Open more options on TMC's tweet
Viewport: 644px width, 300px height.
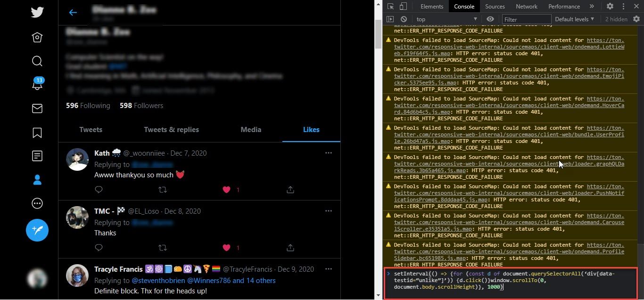coord(329,211)
